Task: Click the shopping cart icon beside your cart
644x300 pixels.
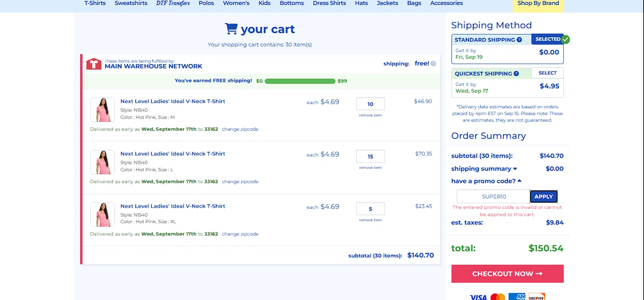Action: coord(231,29)
